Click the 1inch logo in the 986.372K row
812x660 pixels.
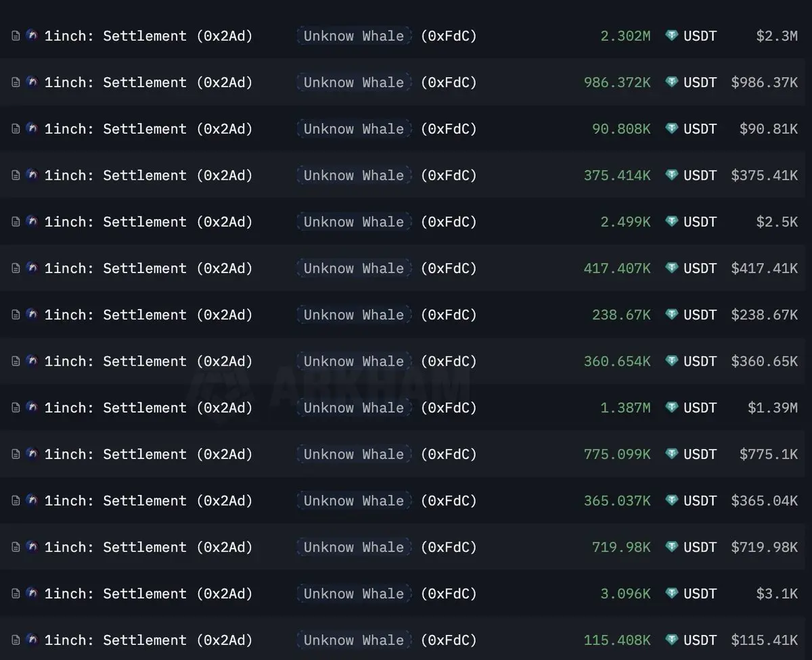tap(32, 82)
